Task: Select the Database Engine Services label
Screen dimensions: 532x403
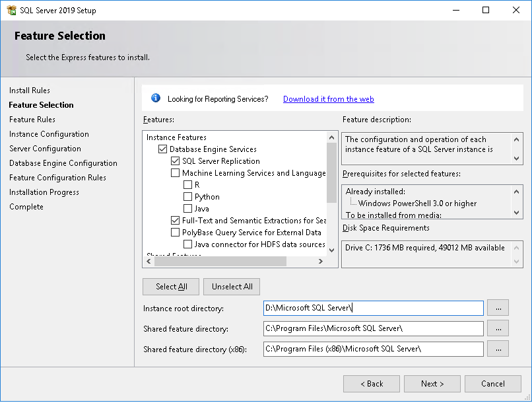Action: [213, 149]
